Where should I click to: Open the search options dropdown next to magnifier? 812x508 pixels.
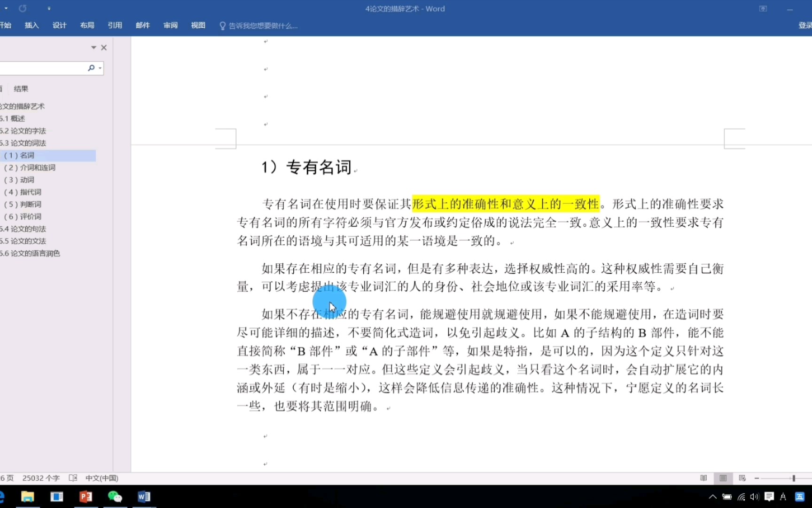point(100,68)
